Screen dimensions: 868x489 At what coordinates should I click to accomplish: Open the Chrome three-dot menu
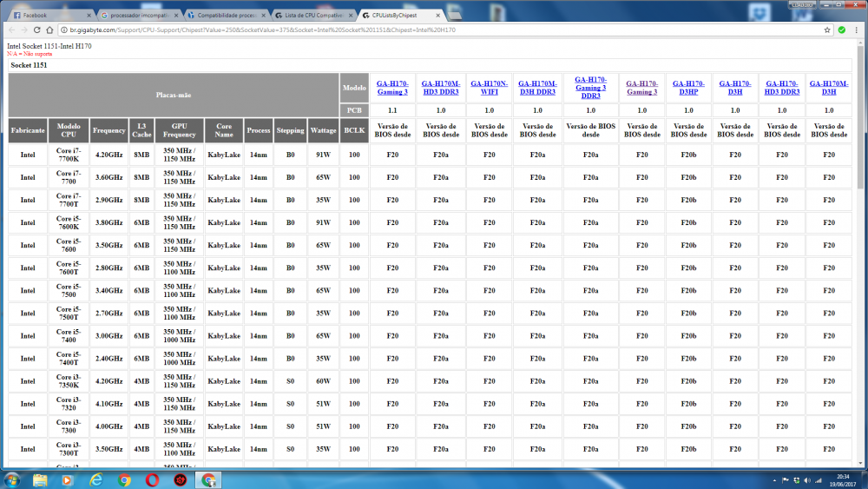(x=858, y=30)
